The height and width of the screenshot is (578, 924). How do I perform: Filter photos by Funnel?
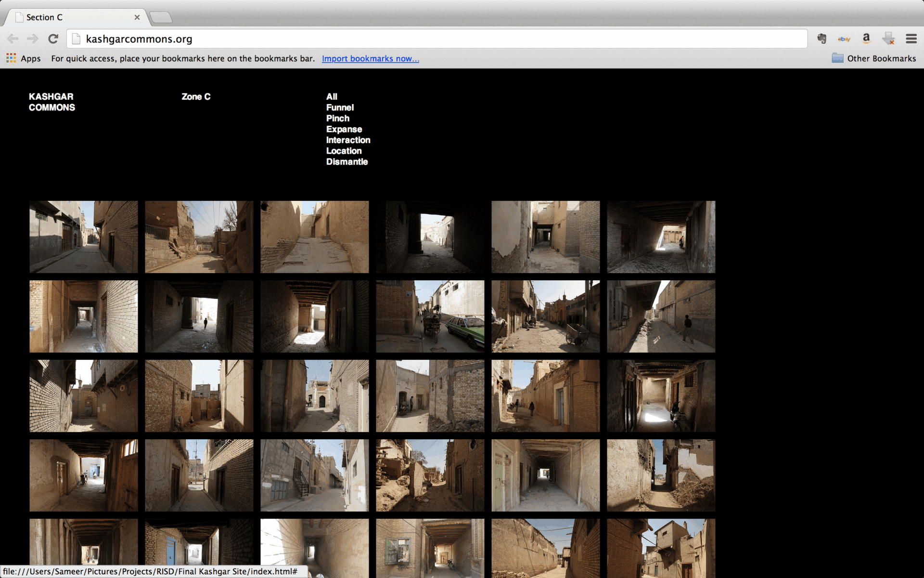click(340, 107)
